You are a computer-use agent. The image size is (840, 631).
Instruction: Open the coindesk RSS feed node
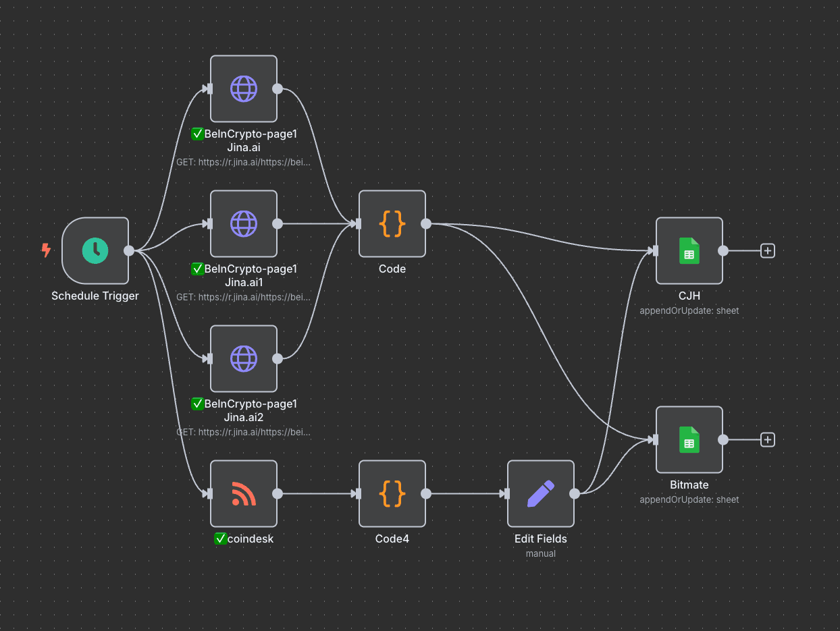tap(244, 493)
